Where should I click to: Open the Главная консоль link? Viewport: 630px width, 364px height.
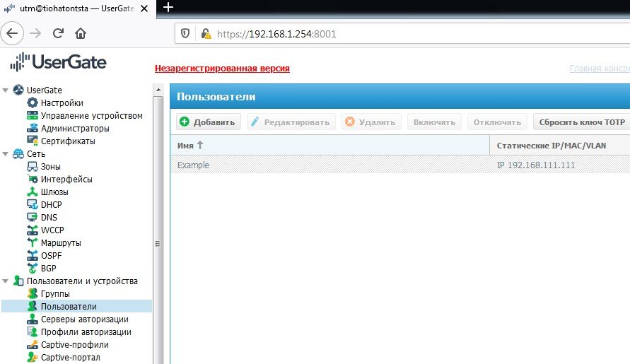[x=600, y=69]
